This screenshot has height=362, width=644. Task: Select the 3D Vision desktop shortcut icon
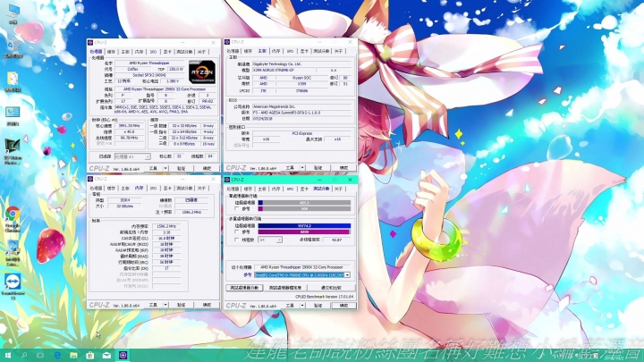point(13,151)
